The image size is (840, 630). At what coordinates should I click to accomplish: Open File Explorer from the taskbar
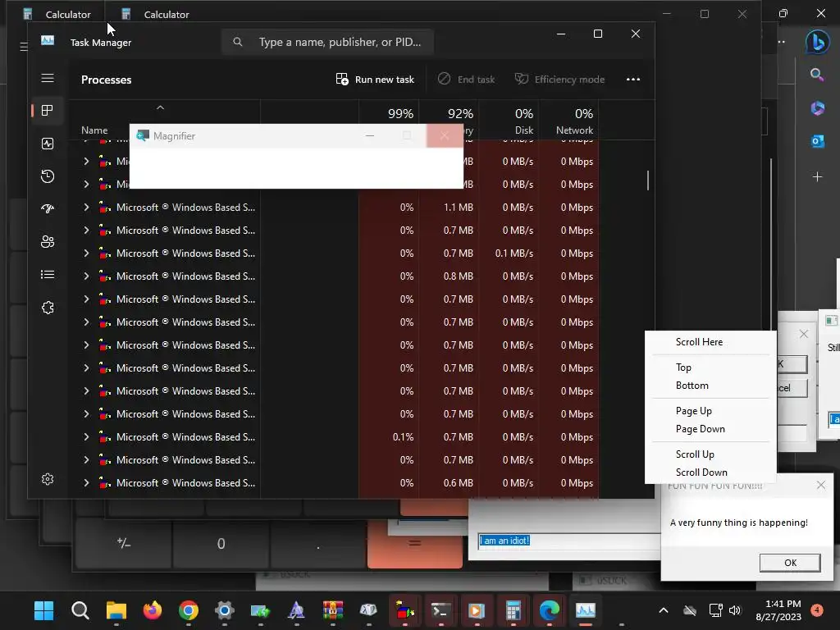[x=116, y=610]
